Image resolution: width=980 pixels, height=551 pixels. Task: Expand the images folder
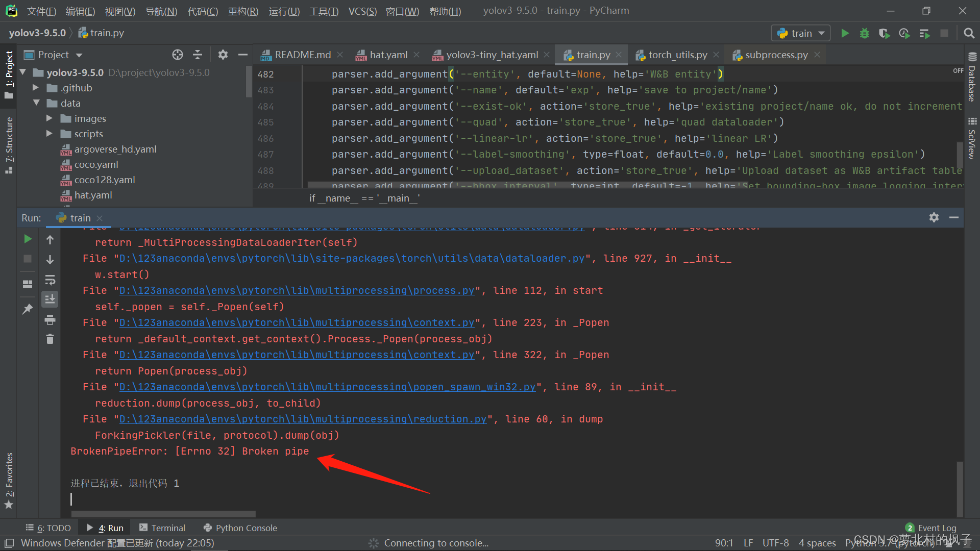coord(50,118)
